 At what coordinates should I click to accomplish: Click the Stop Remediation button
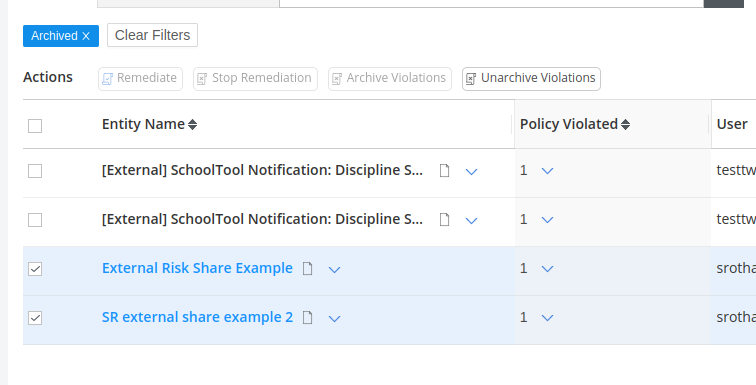[x=256, y=79]
